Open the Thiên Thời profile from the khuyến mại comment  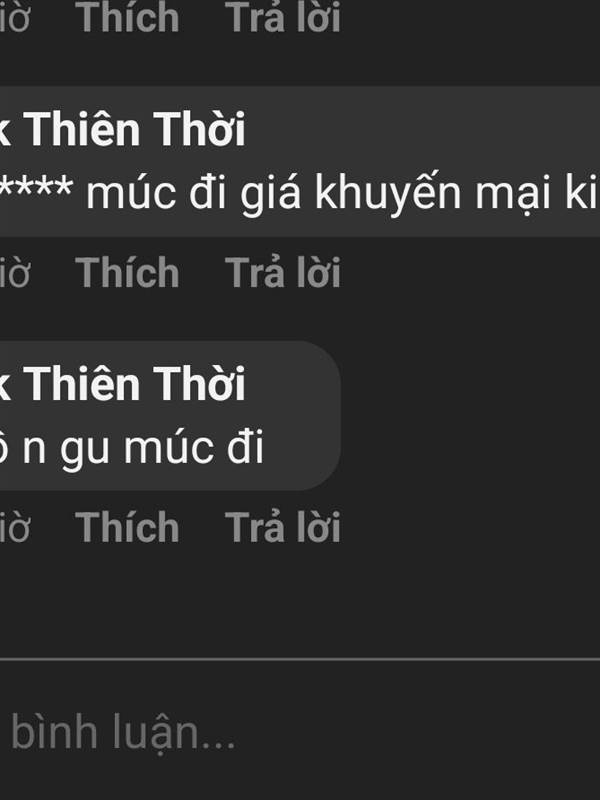[x=122, y=130]
